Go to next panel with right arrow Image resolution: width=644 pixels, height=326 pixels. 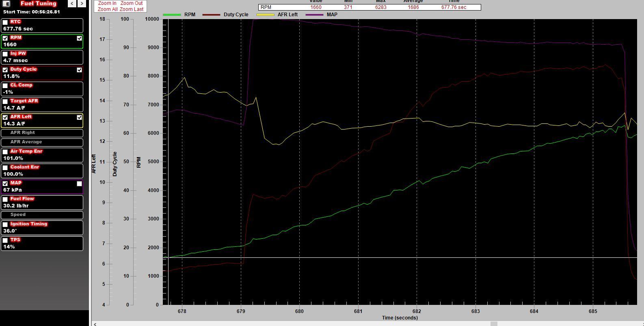point(82,4)
